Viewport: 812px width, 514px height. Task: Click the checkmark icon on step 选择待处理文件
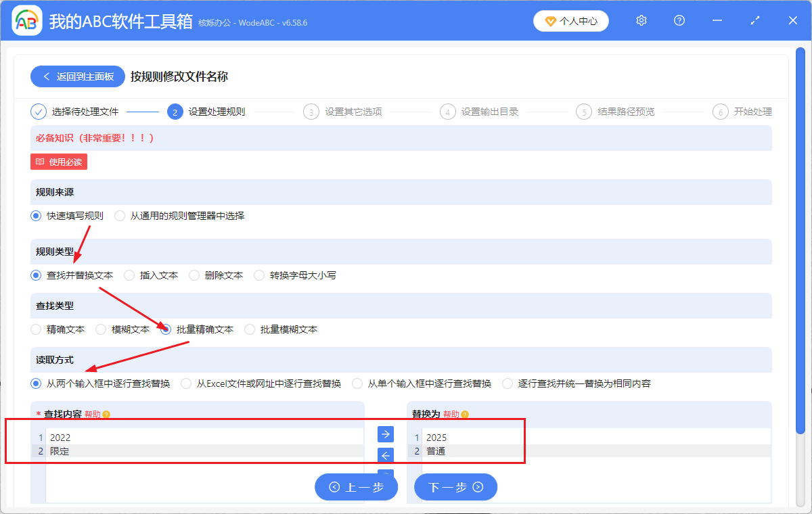[39, 111]
